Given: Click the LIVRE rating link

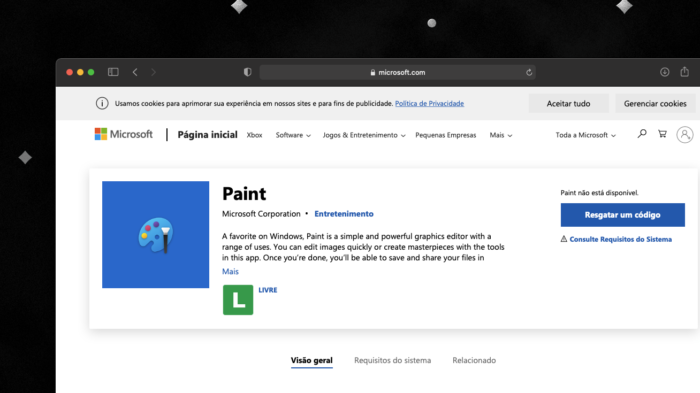Looking at the screenshot, I should pyautogui.click(x=268, y=290).
